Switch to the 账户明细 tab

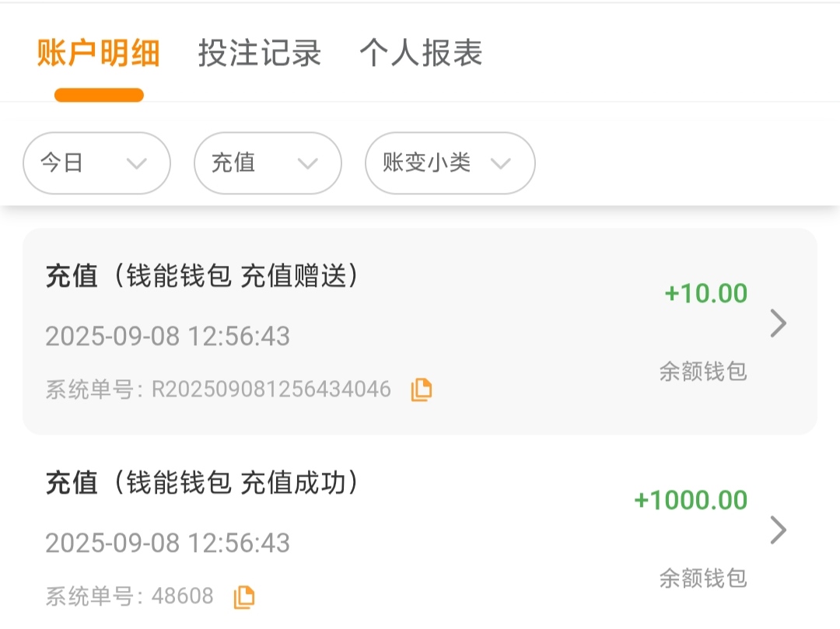tap(99, 53)
